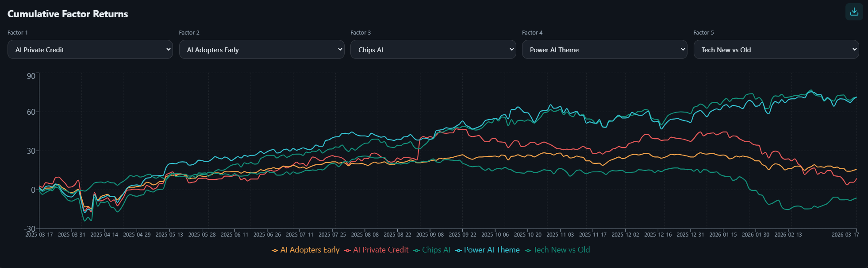Click the Factor 4 label

pos(532,33)
